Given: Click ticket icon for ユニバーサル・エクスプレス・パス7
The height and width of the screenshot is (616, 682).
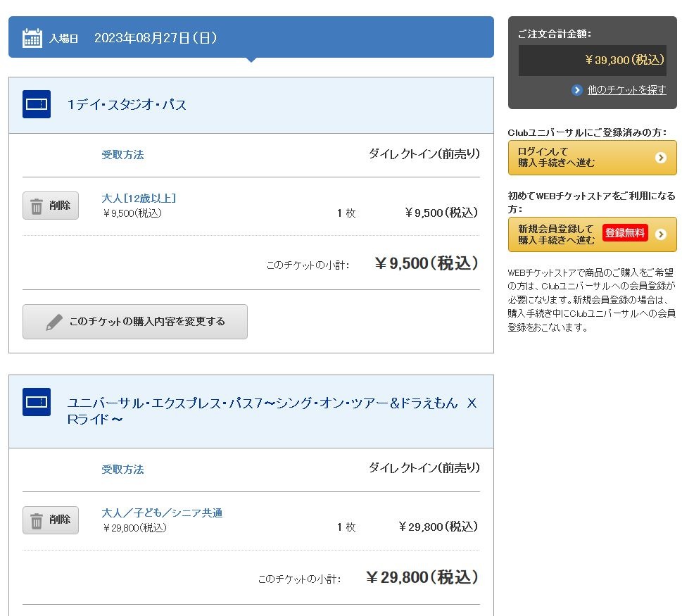Looking at the screenshot, I should pyautogui.click(x=37, y=402).
